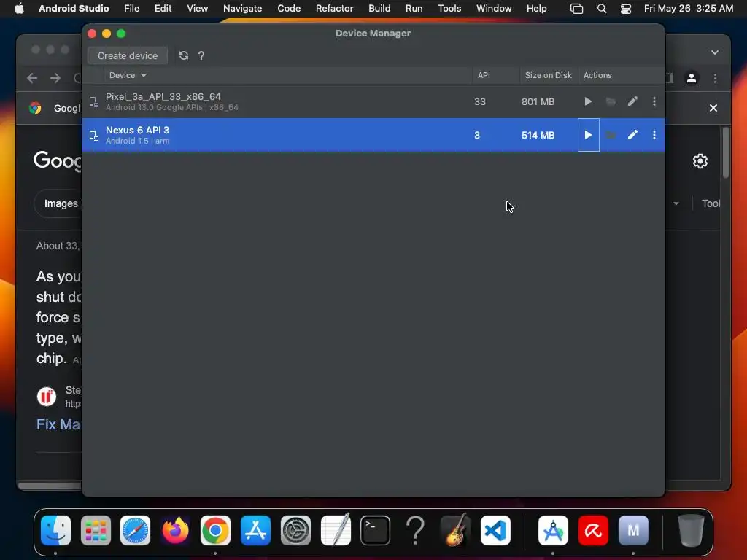Screen dimensions: 747x560
Task: Click API value 33 cell
Action: (480, 101)
